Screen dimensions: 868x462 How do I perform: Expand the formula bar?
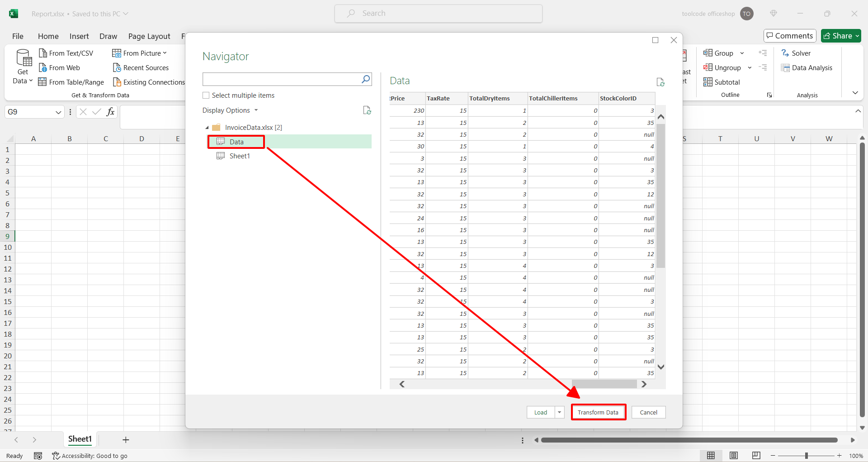(858, 111)
